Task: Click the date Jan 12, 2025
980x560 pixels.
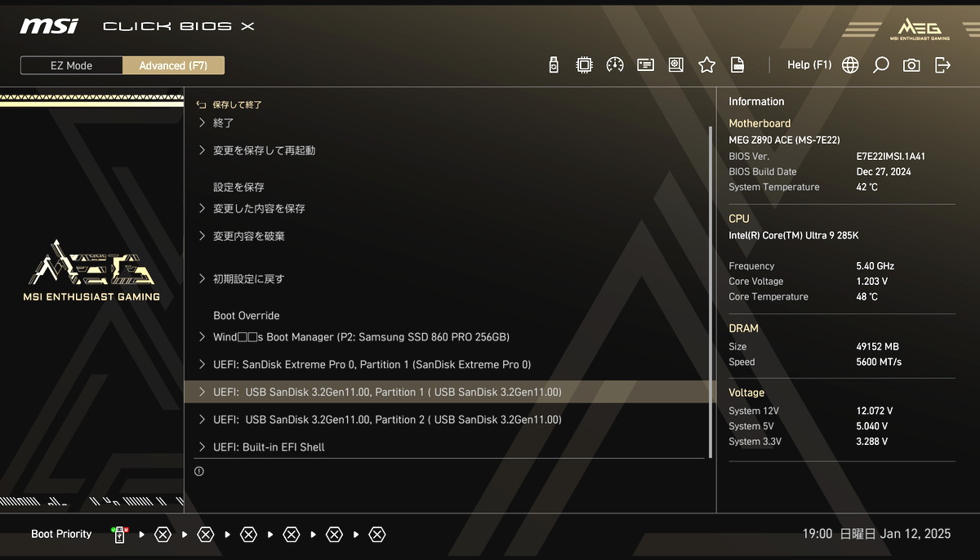Action: point(915,534)
